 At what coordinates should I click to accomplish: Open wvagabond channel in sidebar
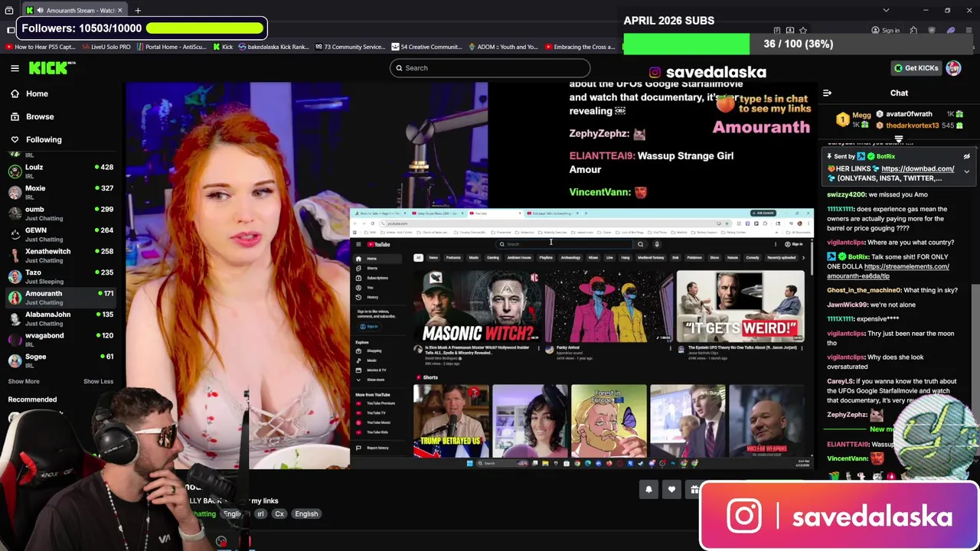pyautogui.click(x=60, y=340)
